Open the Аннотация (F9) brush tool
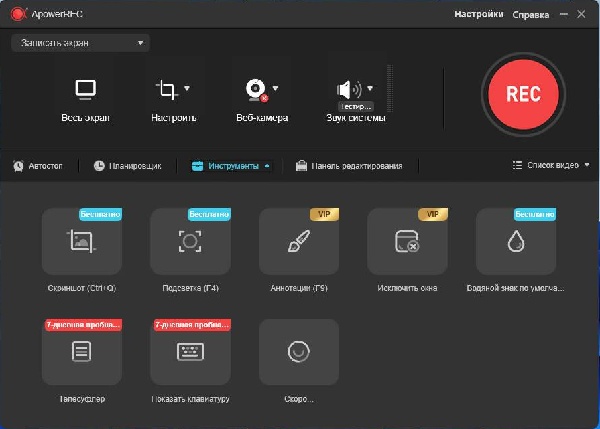This screenshot has height=429, width=600. coord(299,241)
